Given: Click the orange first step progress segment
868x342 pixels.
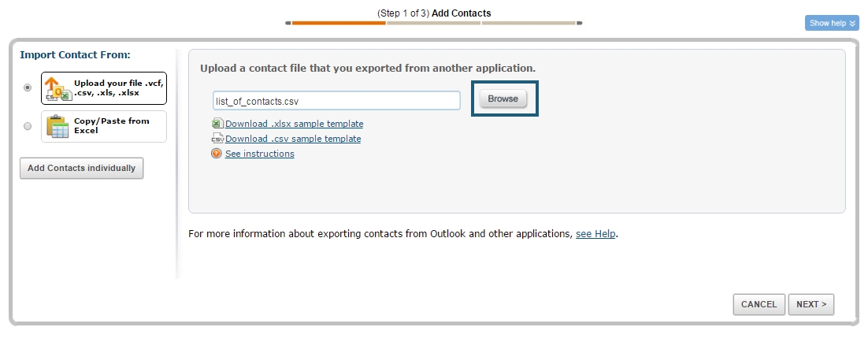Looking at the screenshot, I should [x=339, y=23].
